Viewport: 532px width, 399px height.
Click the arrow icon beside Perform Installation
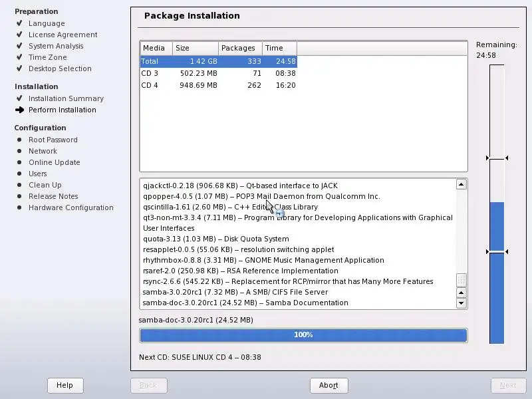(20, 110)
